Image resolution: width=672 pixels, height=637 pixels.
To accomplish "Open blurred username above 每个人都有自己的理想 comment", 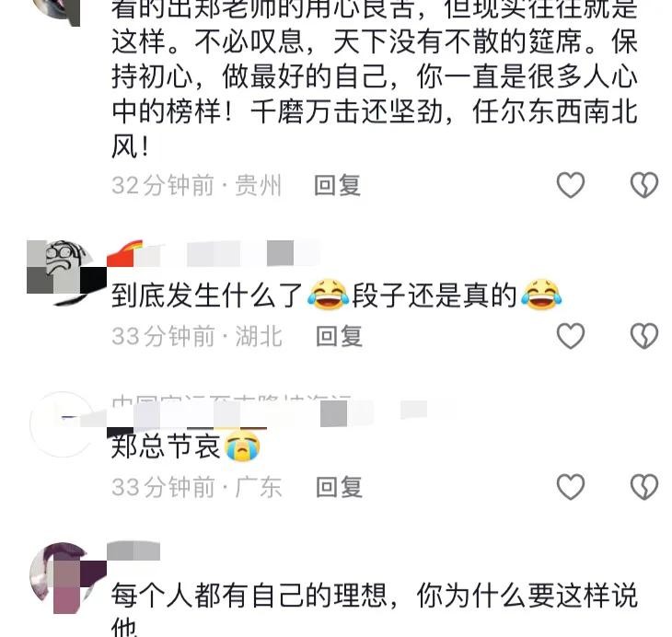I will 133,551.
